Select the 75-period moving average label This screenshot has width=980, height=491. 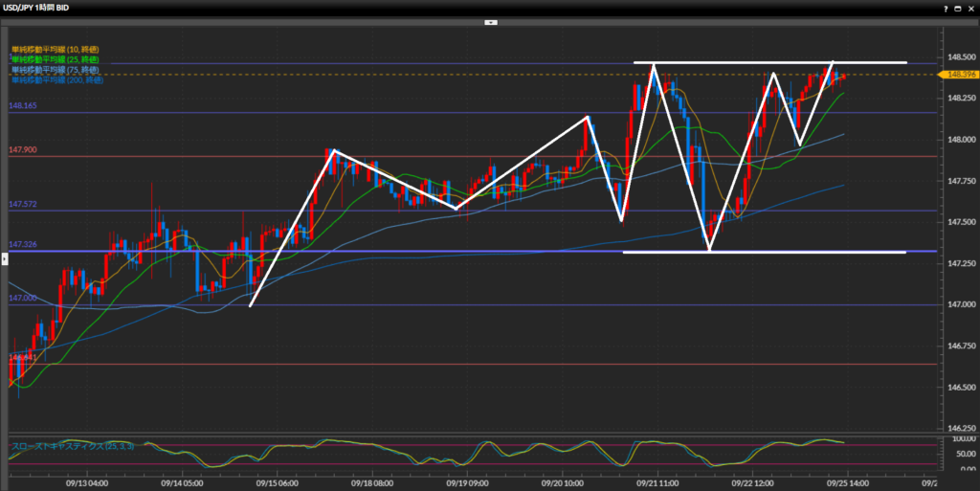point(55,70)
